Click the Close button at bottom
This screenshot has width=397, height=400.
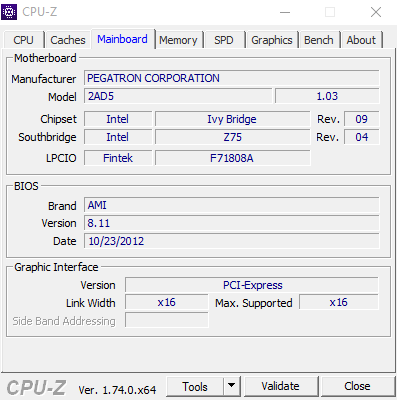[357, 387]
